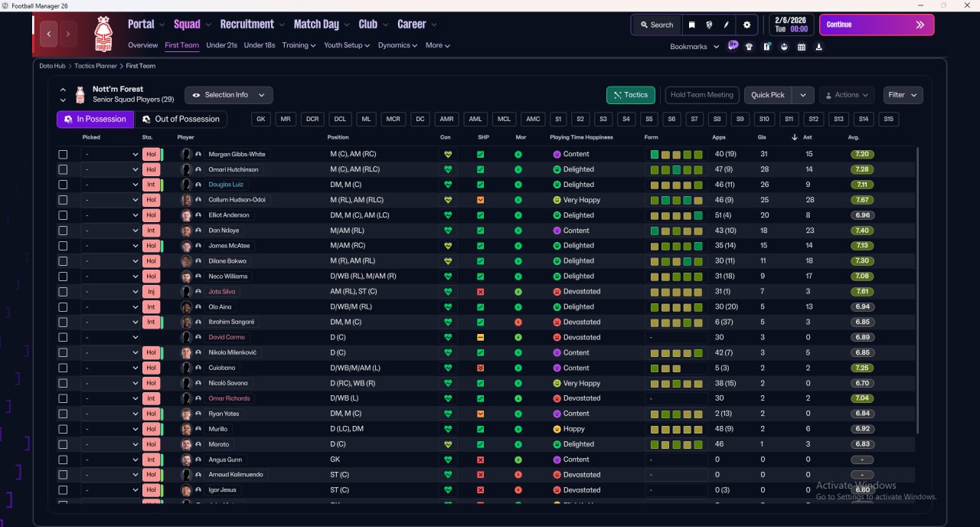980x527 pixels.
Task: Select the checkbox beside Callum Hudson-Odoi
Action: [x=63, y=200]
